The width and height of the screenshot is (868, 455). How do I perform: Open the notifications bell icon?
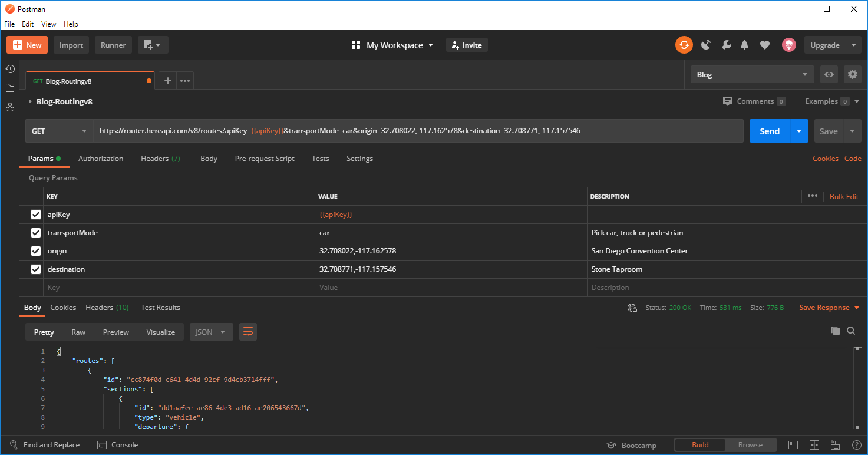click(x=745, y=45)
